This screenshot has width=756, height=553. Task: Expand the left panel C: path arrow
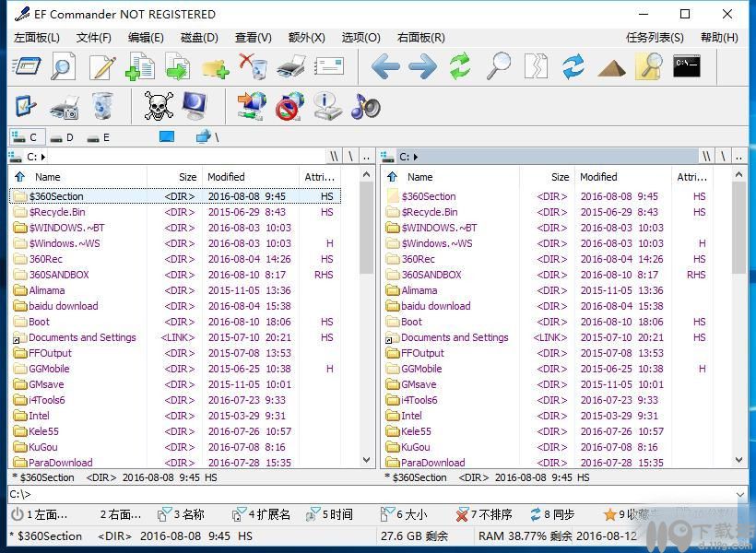[43, 157]
